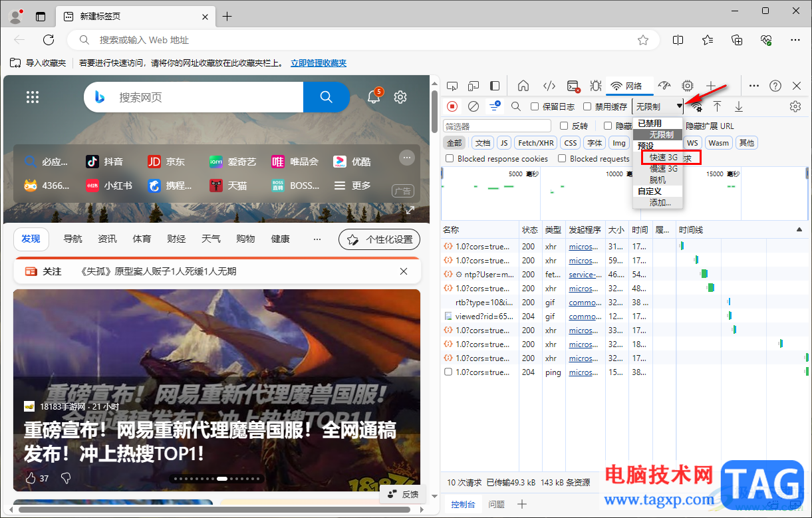Focus the 筛选器 filter input
This screenshot has width=812, height=518.
[497, 126]
